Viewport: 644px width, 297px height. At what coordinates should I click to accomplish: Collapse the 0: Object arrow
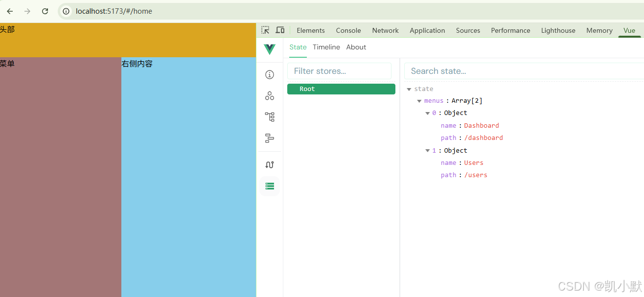[x=428, y=114]
